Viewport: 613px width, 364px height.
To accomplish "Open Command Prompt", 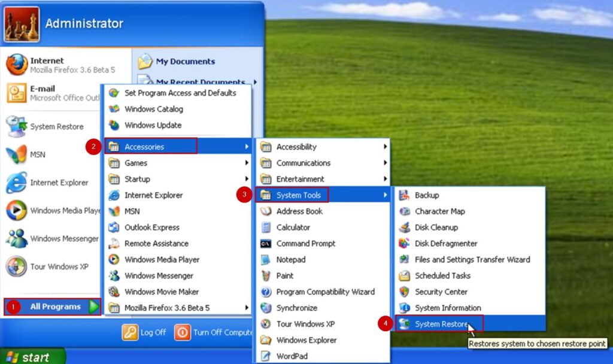I will point(323,243).
